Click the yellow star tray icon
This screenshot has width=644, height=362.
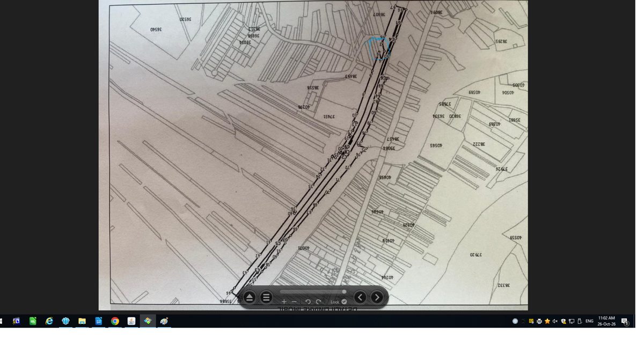tap(547, 321)
